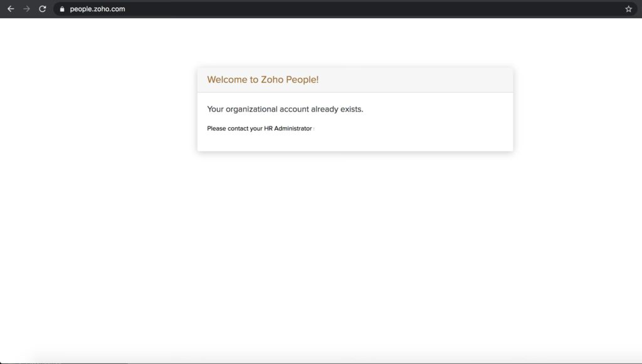Click 'Please contact your HR Administrator' text

click(259, 128)
